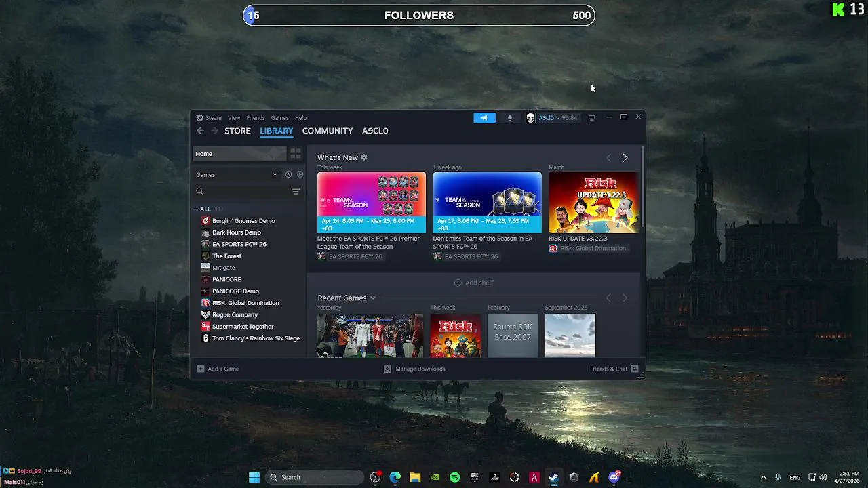Viewport: 868px width, 488px height.
Task: Show hidden system tray icons chevron
Action: (x=763, y=477)
